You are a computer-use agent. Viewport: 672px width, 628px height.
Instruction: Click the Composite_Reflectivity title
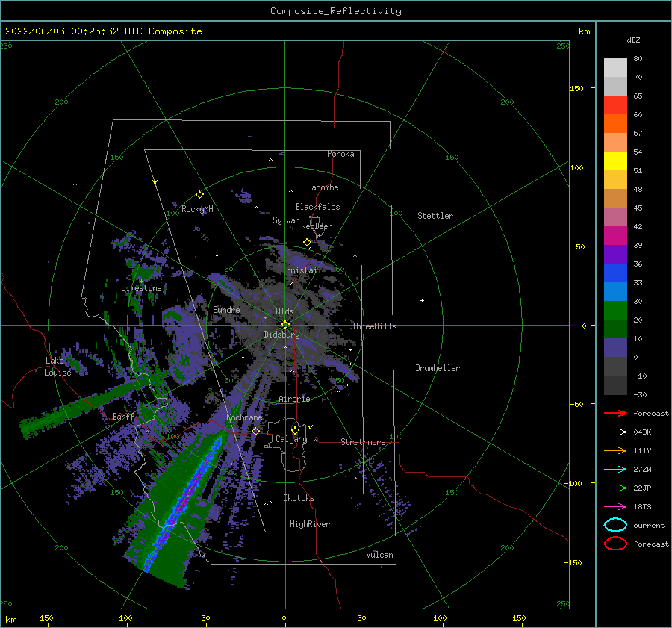(336, 11)
